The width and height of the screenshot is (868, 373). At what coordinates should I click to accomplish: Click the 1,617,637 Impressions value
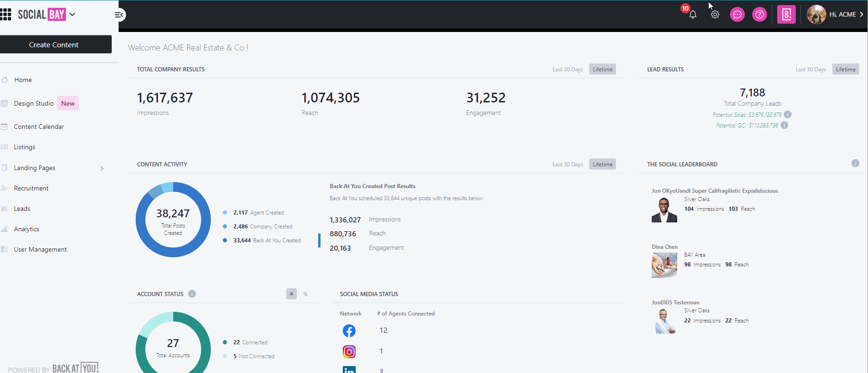(165, 98)
